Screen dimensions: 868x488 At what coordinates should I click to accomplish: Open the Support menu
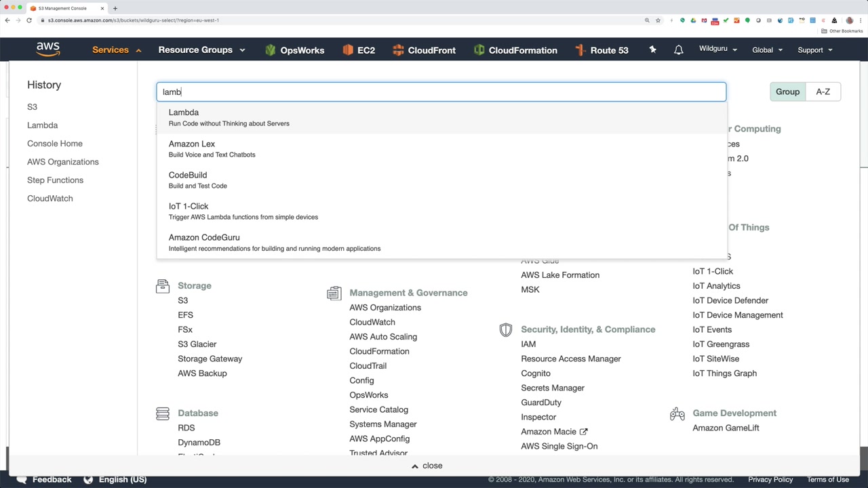click(814, 50)
